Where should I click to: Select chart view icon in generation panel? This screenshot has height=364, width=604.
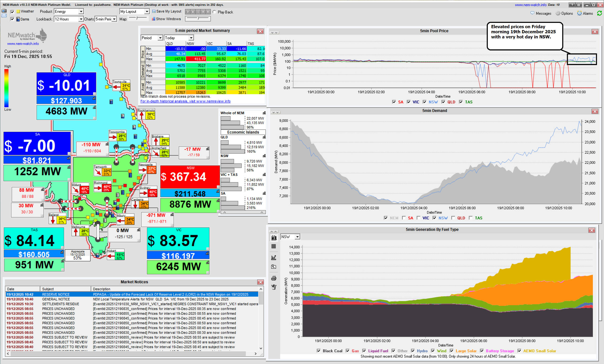(274, 237)
